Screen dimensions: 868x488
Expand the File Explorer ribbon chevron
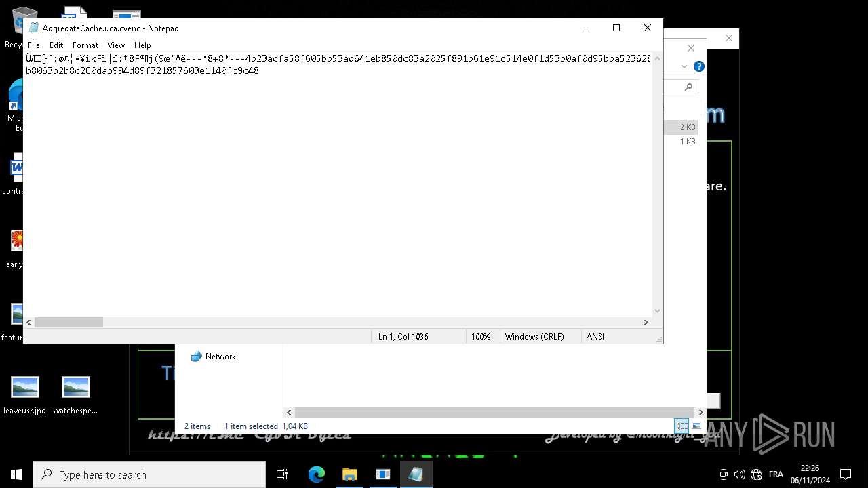[684, 66]
